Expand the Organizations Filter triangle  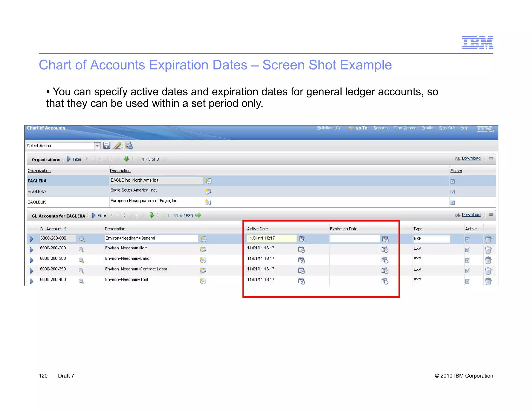pyautogui.click(x=69, y=159)
